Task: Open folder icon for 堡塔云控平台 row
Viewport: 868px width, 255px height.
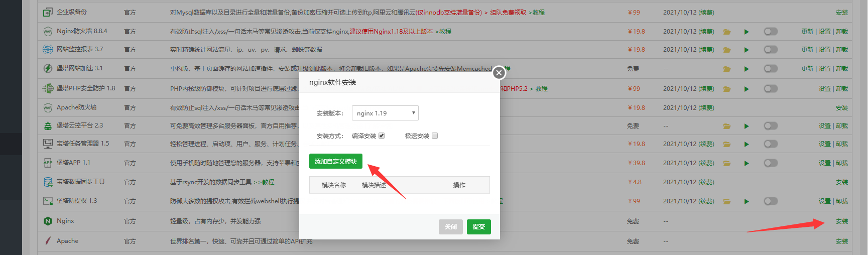Action: point(727,126)
